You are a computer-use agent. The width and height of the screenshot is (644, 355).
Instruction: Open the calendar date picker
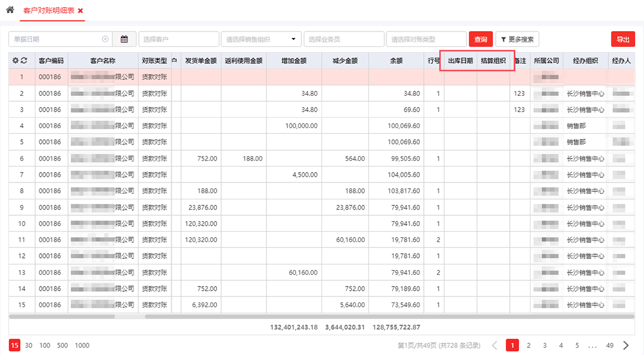click(x=124, y=39)
